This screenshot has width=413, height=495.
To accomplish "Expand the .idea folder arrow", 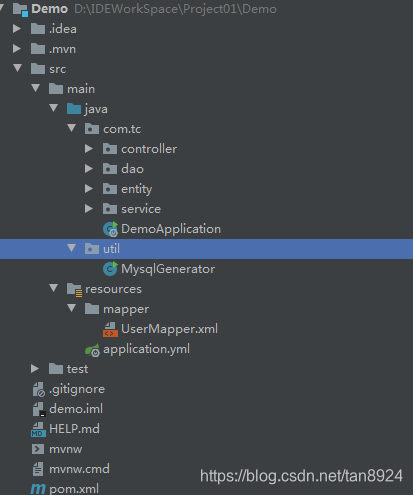I will pos(17,29).
